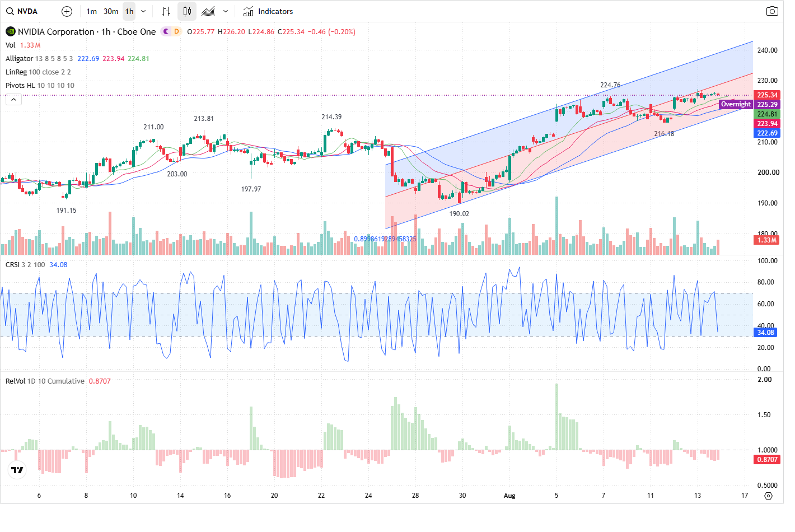Switch to 30m interval
The width and height of the screenshot is (795, 532).
(111, 11)
